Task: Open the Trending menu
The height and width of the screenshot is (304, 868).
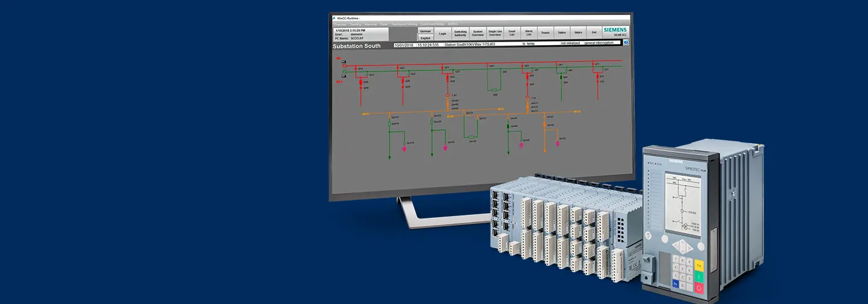Action: click(x=356, y=24)
